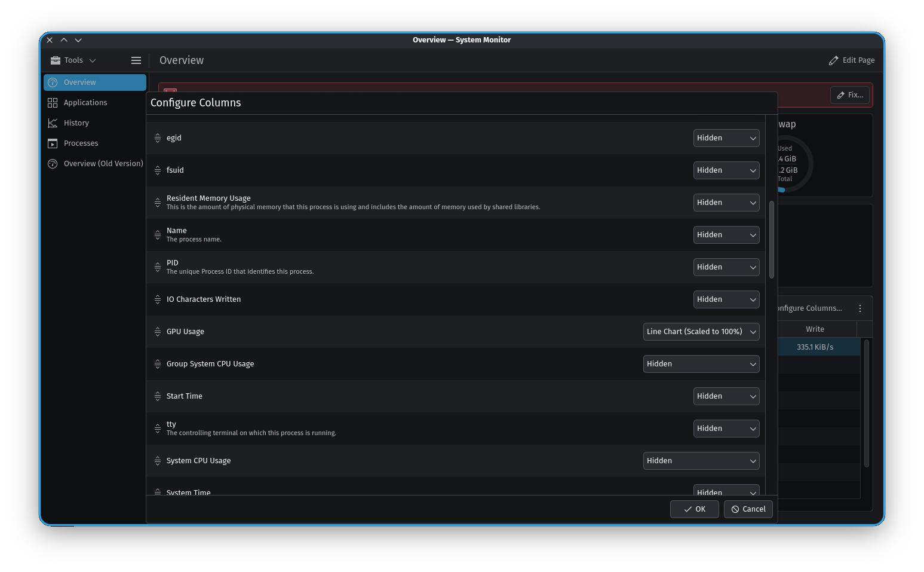The image size is (924, 572).
Task: Open the Tools menu
Action: (73, 60)
